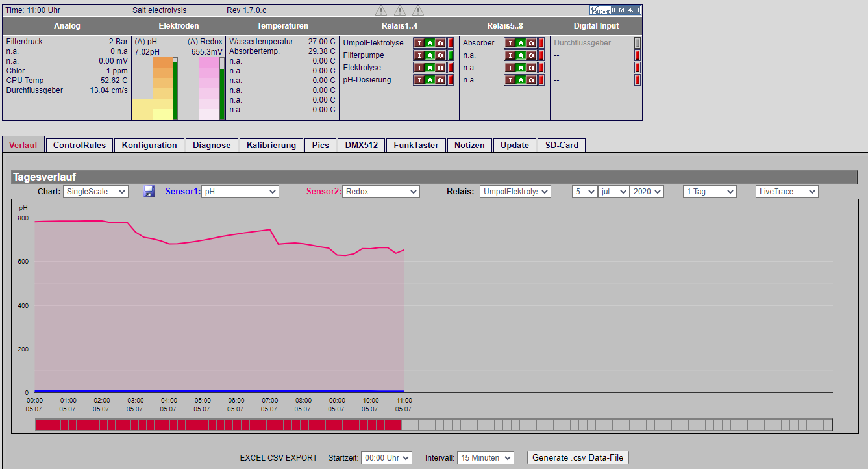Viewport: 868px width, 469px height.
Task: Go to the Diagnose tab
Action: [212, 145]
